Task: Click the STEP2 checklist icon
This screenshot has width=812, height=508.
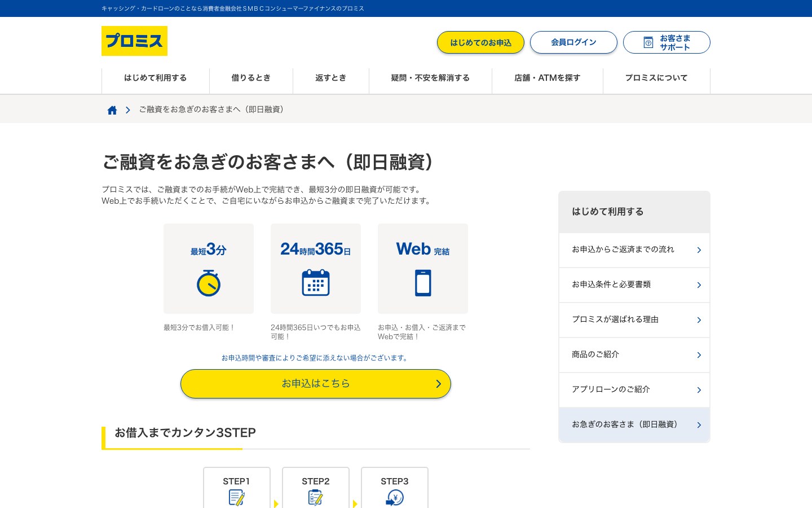Action: 316,498
